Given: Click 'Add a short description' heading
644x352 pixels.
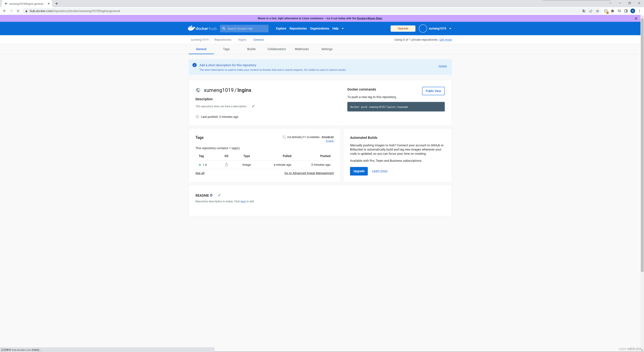Looking at the screenshot, I should tap(228, 65).
